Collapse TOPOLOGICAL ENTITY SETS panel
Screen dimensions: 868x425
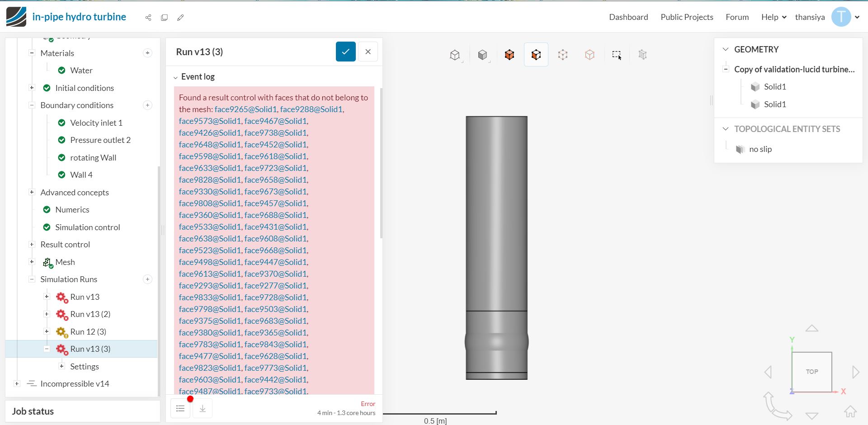pyautogui.click(x=726, y=129)
